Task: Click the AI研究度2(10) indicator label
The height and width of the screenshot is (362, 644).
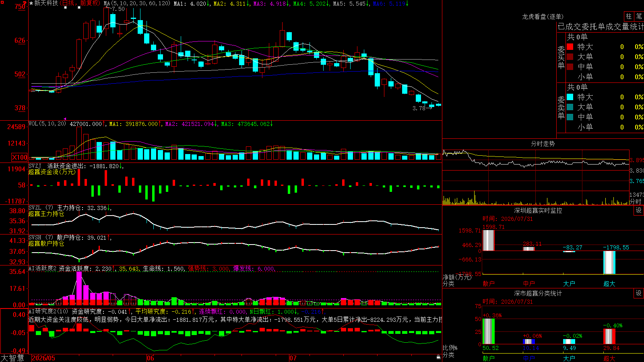Action: [x=49, y=311]
